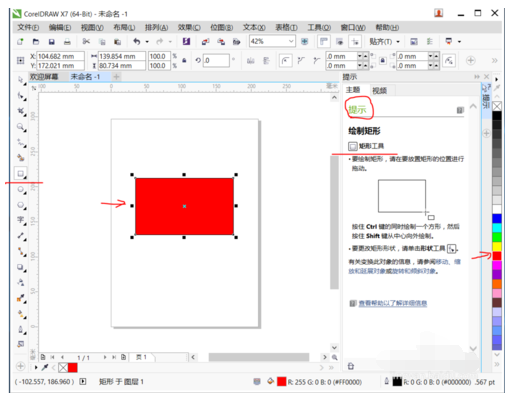Toggle the lock ratio padlock
This screenshot has width=513, height=393.
tap(184, 61)
